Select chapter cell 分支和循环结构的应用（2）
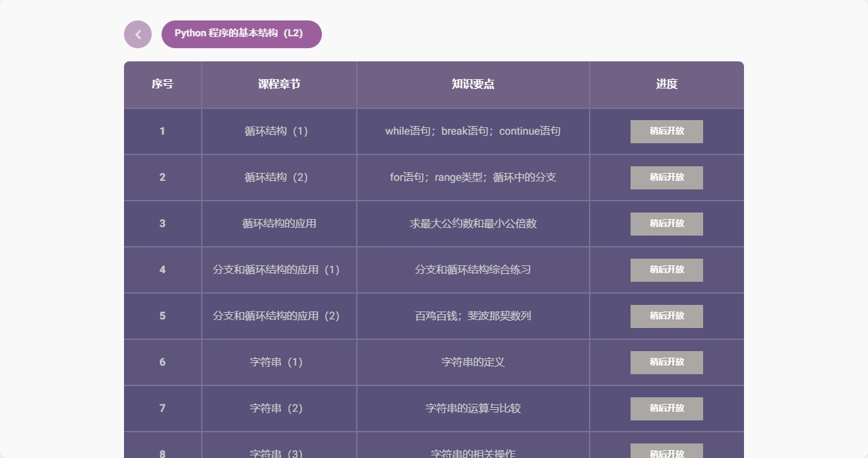 pyautogui.click(x=279, y=316)
